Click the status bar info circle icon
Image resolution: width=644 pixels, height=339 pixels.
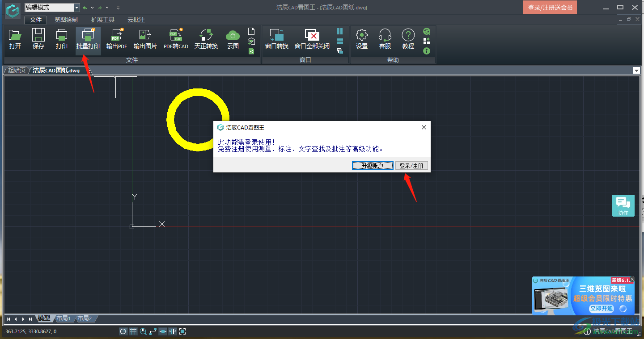pyautogui.click(x=587, y=331)
